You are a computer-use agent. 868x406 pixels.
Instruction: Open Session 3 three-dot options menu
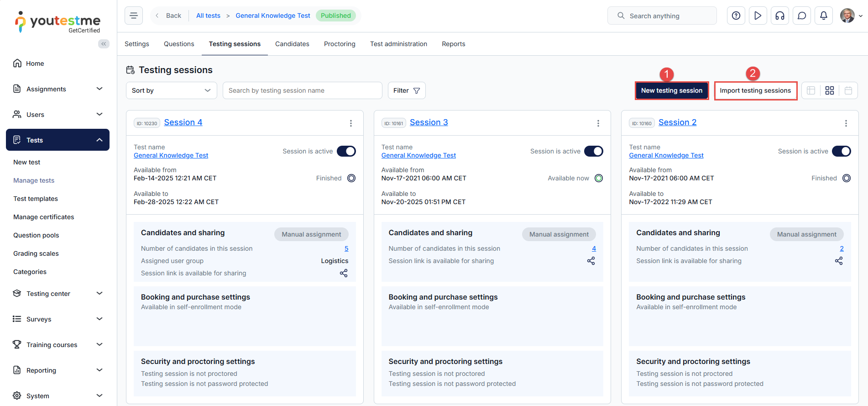[598, 123]
